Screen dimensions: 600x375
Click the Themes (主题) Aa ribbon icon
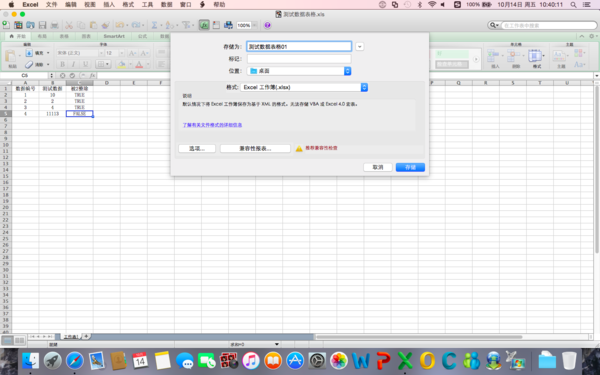559,56
